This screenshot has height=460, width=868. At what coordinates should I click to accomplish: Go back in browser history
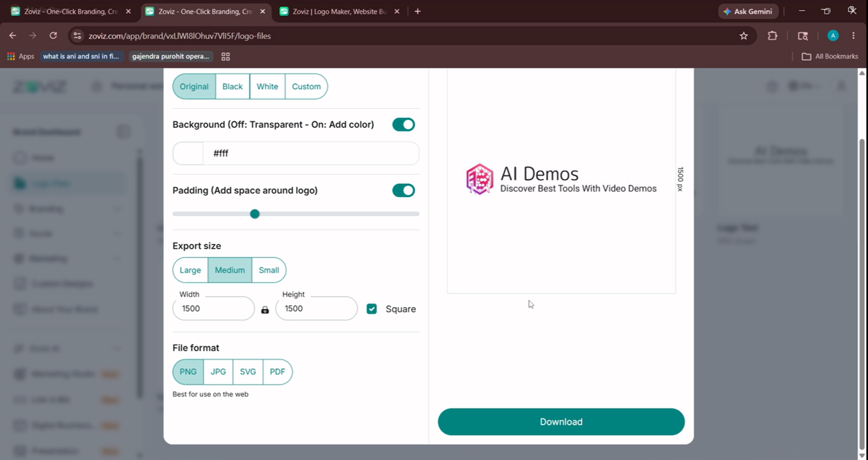(13, 36)
